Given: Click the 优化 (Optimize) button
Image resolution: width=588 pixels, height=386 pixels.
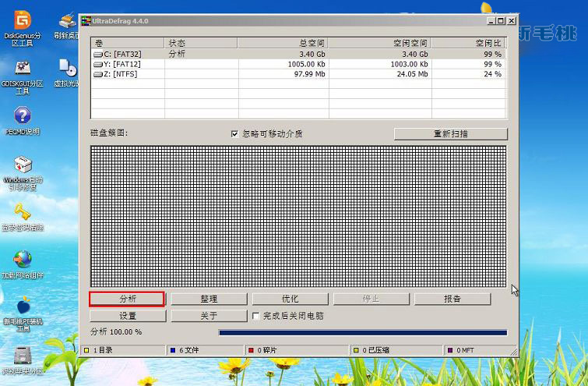Looking at the screenshot, I should pos(290,299).
